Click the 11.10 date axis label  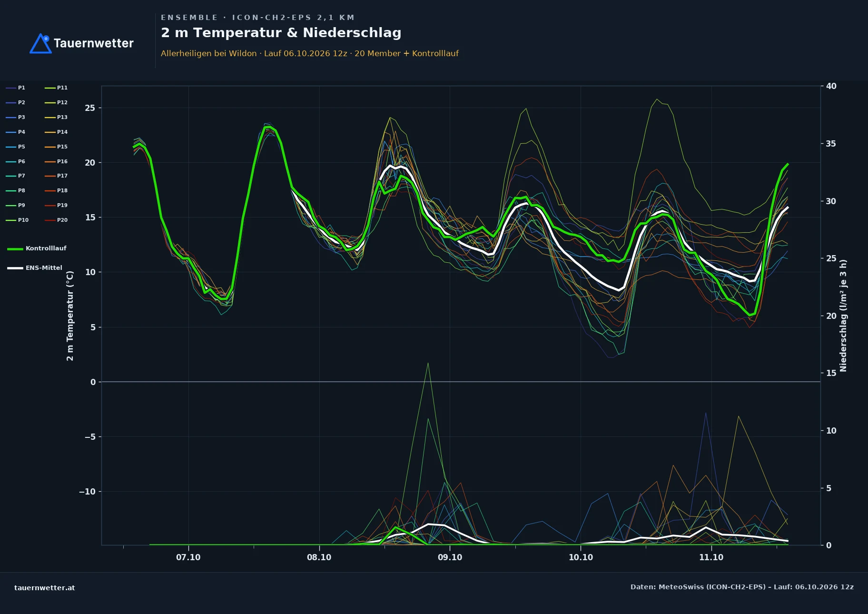point(711,557)
